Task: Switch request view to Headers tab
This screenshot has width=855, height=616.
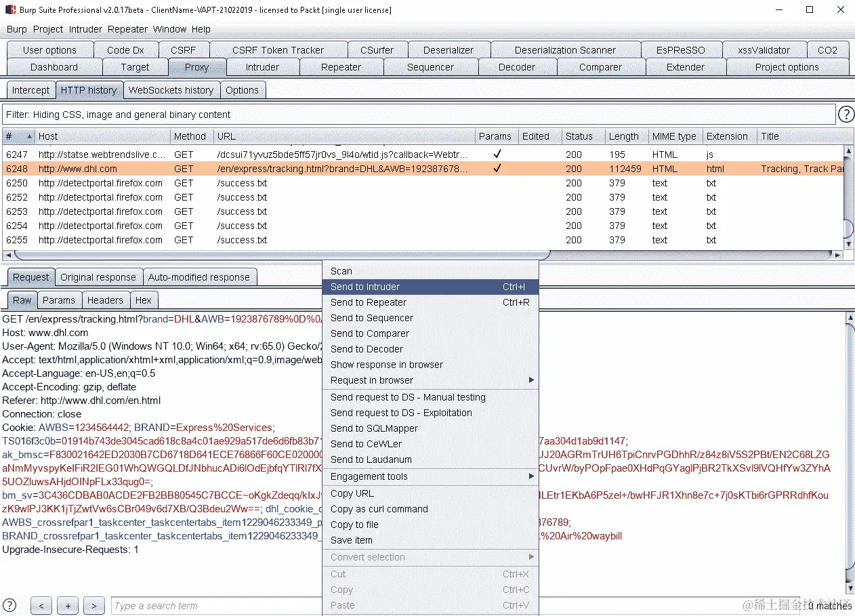Action: pos(105,300)
